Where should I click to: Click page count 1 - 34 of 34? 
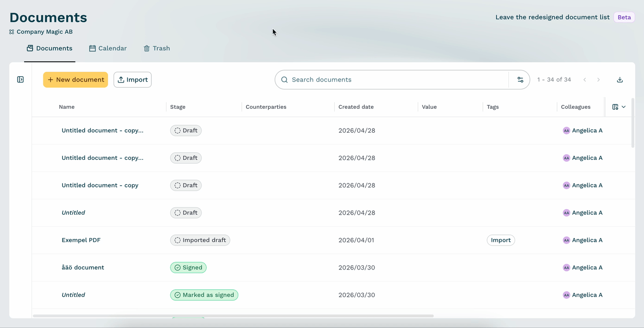tap(554, 80)
